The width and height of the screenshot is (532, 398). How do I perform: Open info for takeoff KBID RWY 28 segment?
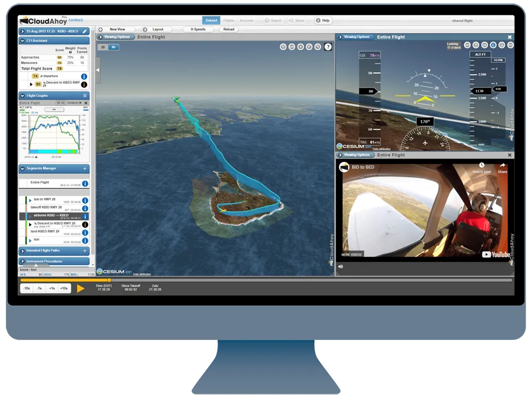pyautogui.click(x=85, y=209)
